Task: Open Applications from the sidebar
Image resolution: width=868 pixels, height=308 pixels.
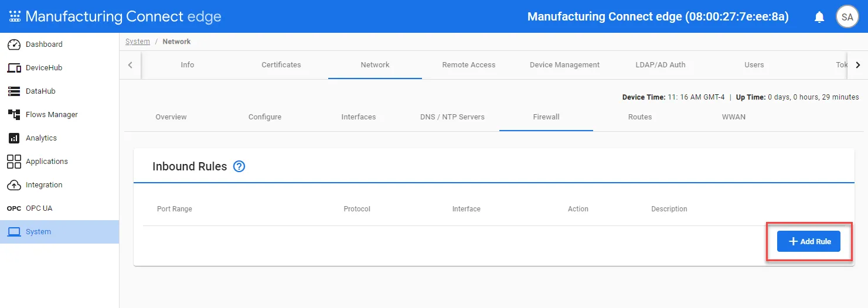Action: (59, 162)
